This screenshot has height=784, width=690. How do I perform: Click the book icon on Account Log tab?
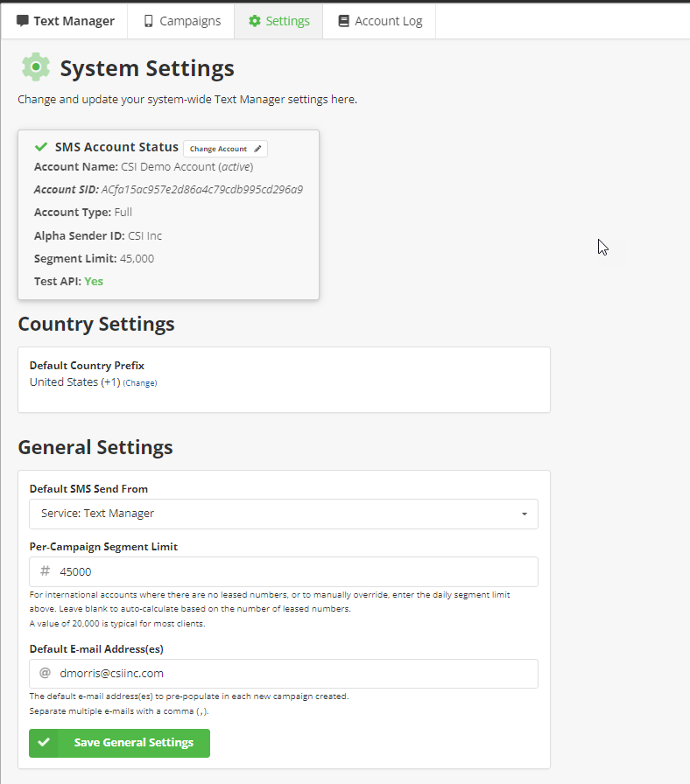coord(343,21)
